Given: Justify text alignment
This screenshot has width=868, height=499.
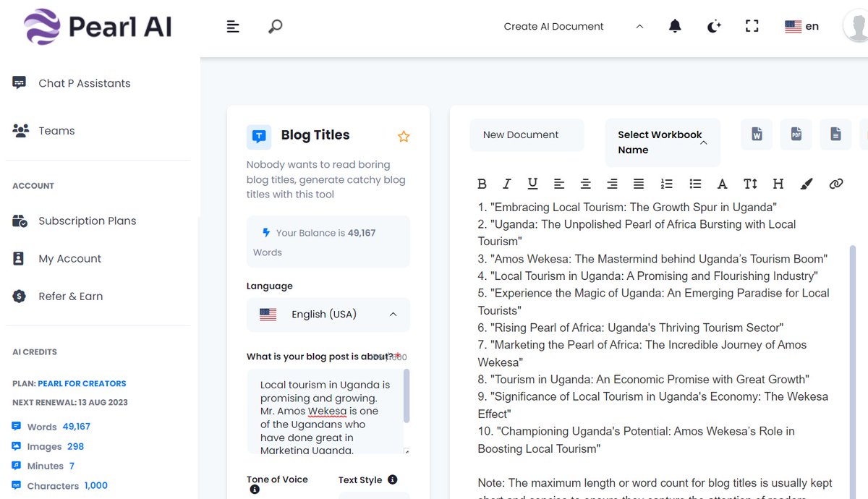Looking at the screenshot, I should tap(639, 184).
